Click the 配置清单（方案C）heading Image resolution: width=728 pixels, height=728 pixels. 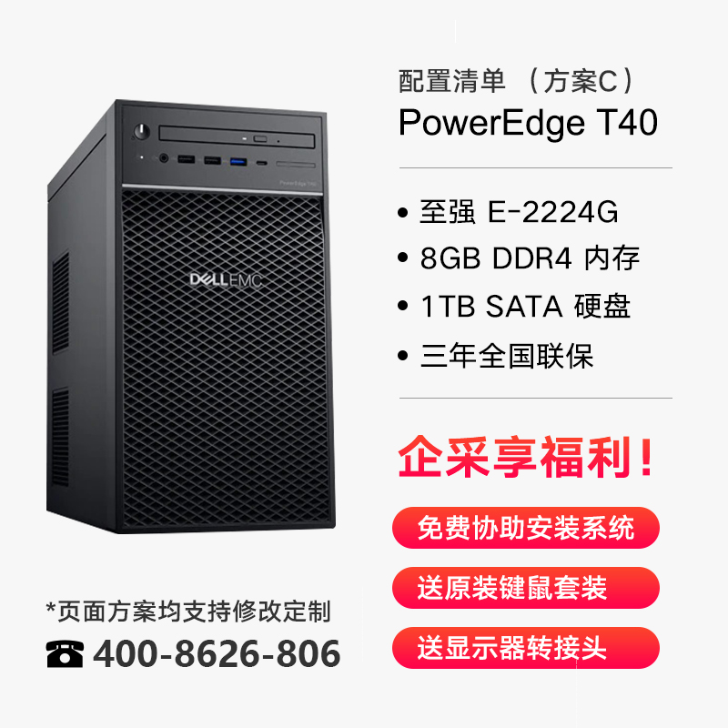pyautogui.click(x=516, y=81)
